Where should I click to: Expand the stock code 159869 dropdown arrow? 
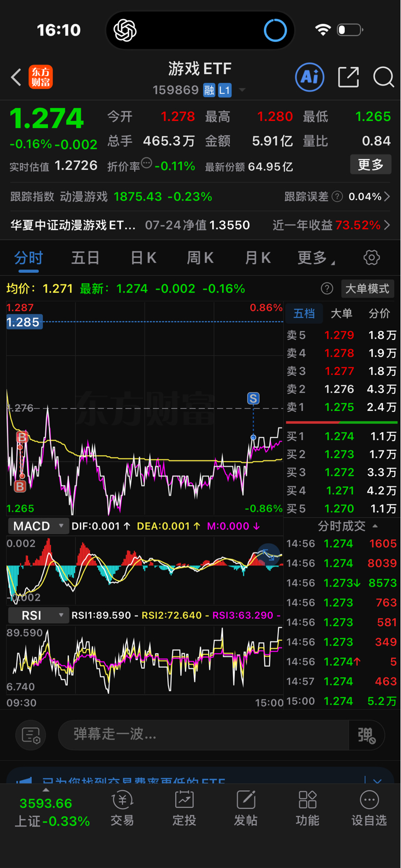(x=242, y=90)
